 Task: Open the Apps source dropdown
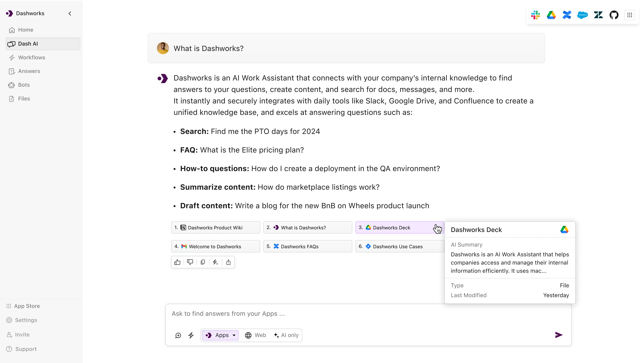point(220,335)
